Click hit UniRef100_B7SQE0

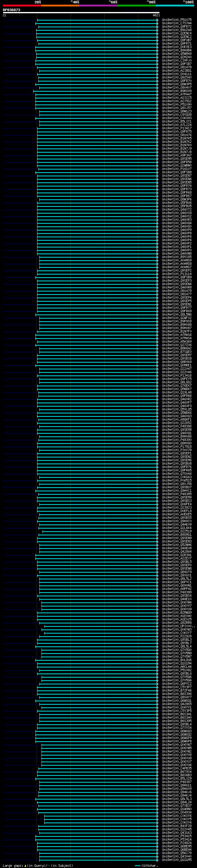176,352
